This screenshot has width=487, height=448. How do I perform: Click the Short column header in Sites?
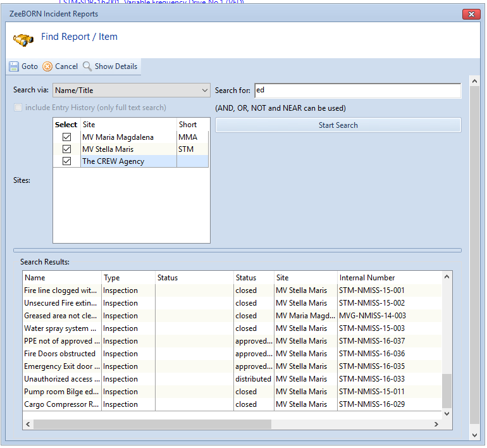[x=192, y=125]
